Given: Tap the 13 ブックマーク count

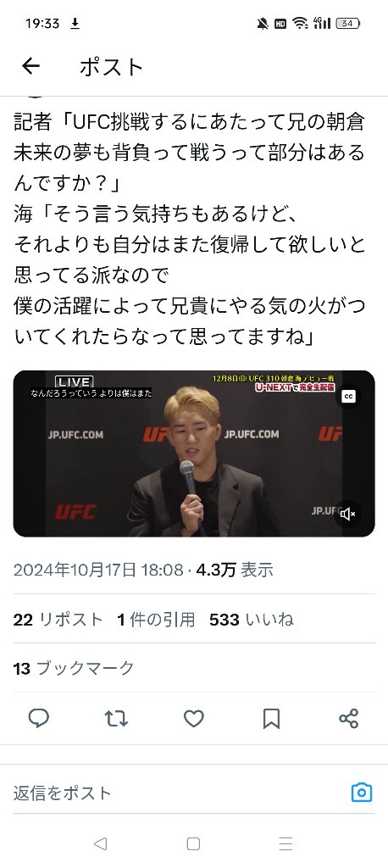Looking at the screenshot, I should (74, 668).
